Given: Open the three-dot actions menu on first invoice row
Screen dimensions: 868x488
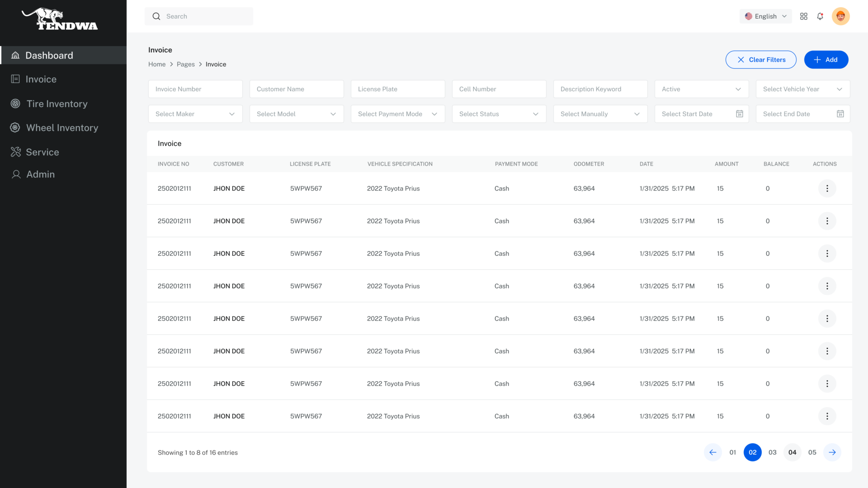Looking at the screenshot, I should (827, 188).
